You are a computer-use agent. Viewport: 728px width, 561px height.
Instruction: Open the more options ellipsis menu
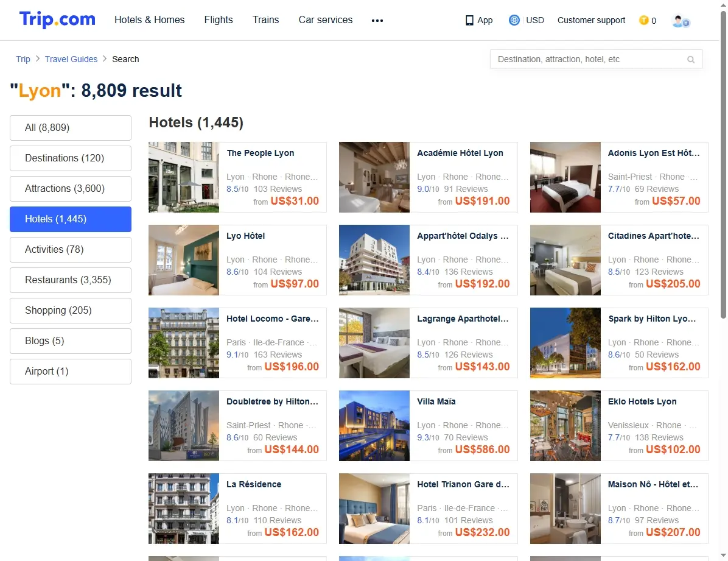click(377, 21)
